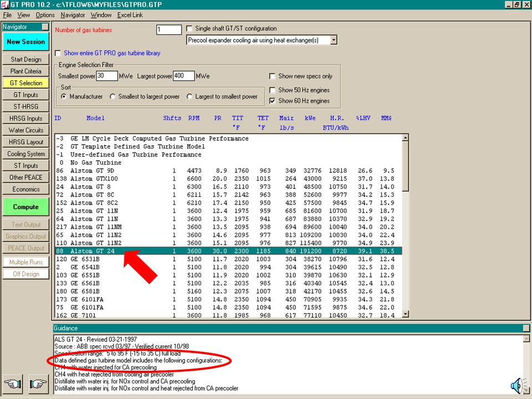
Task: Select the GE 7101 row
Action: pos(228,315)
